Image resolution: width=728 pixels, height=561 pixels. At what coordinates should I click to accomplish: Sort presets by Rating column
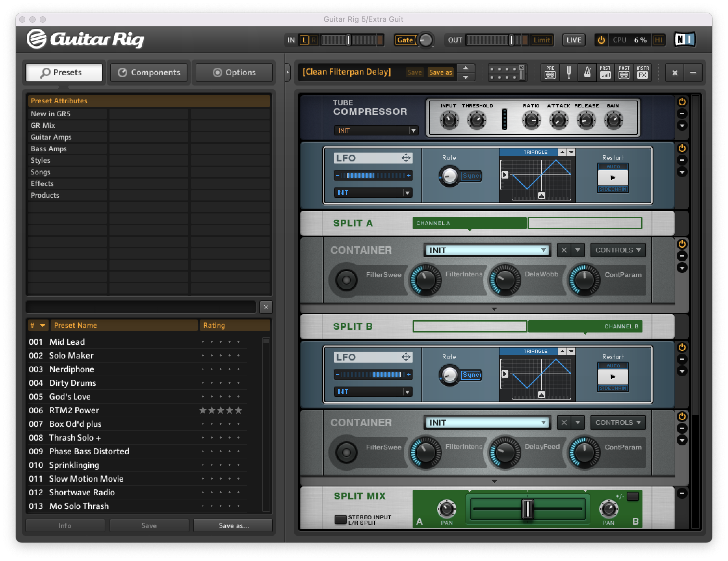[235, 325]
